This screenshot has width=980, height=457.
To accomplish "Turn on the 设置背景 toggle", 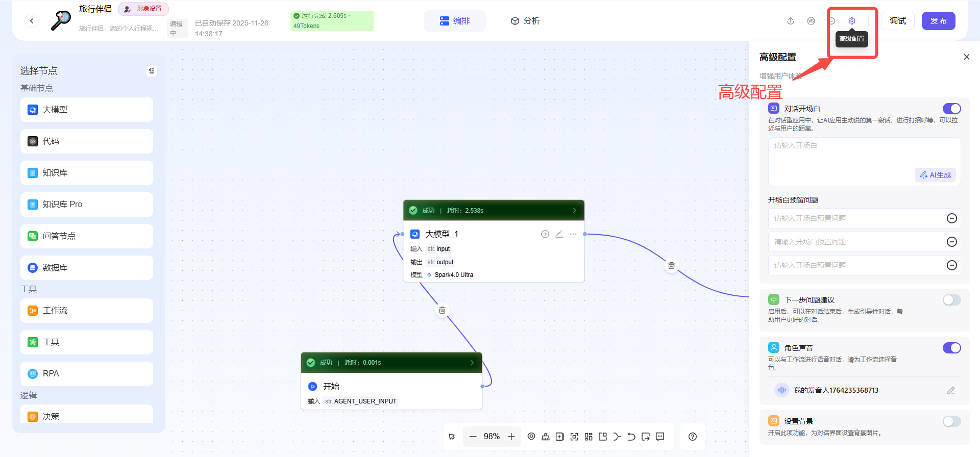I will (951, 421).
